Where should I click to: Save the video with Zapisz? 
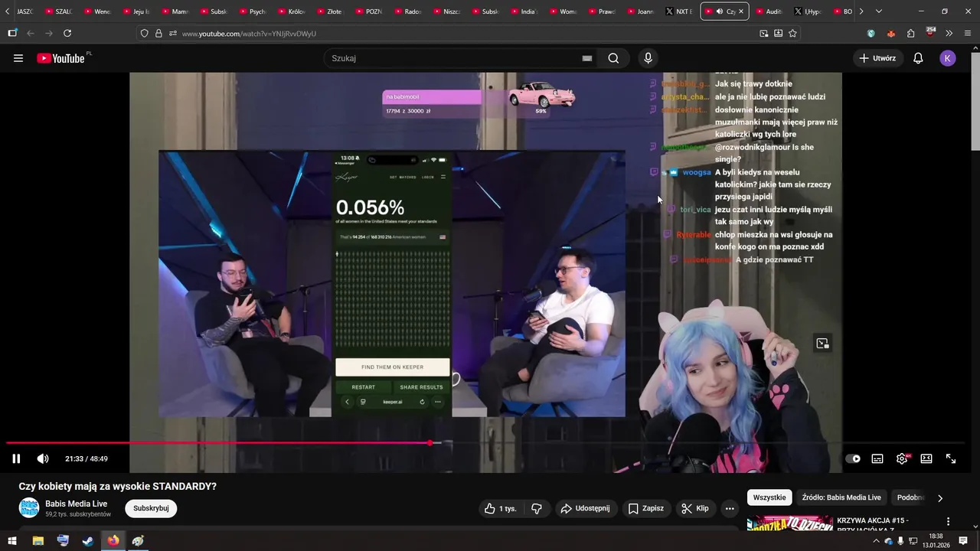click(645, 508)
